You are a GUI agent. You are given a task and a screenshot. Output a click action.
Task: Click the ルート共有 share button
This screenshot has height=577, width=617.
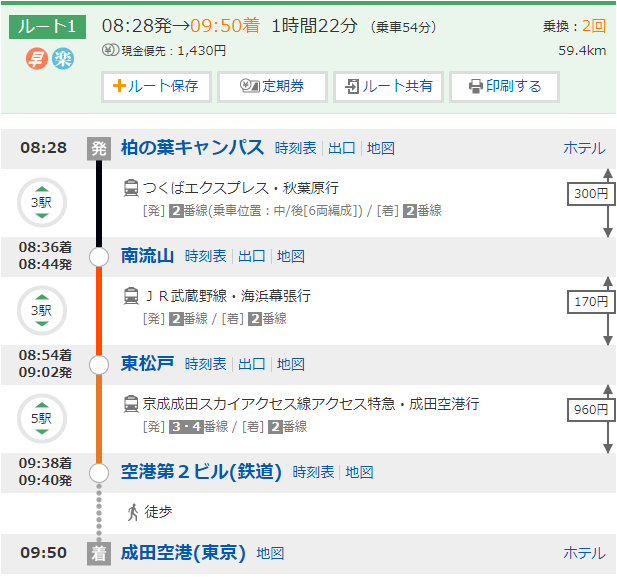point(388,87)
